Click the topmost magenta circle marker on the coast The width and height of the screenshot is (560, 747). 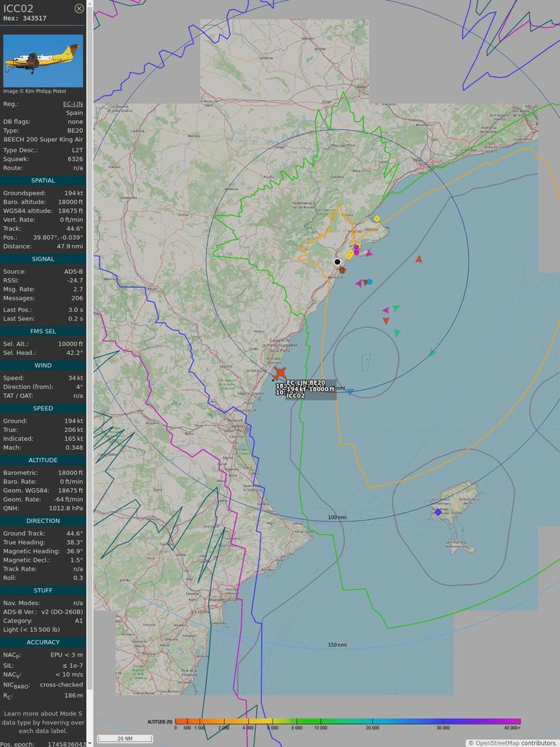356,247
